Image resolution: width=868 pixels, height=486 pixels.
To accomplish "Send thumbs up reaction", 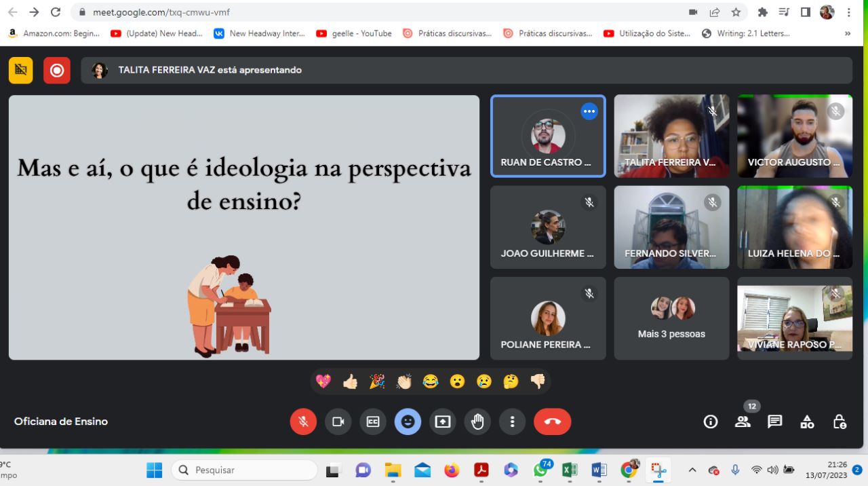I will pos(350,381).
